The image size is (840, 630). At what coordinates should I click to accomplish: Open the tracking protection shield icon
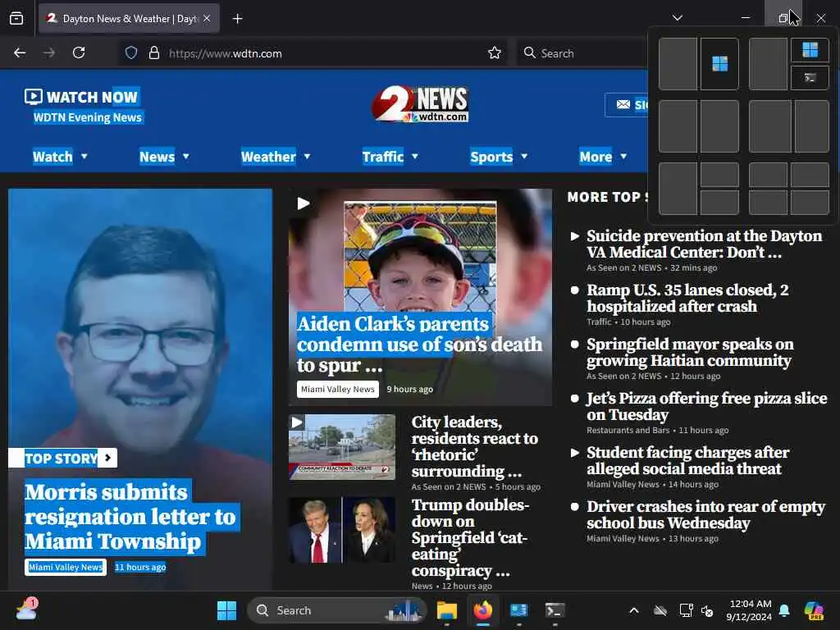(131, 53)
